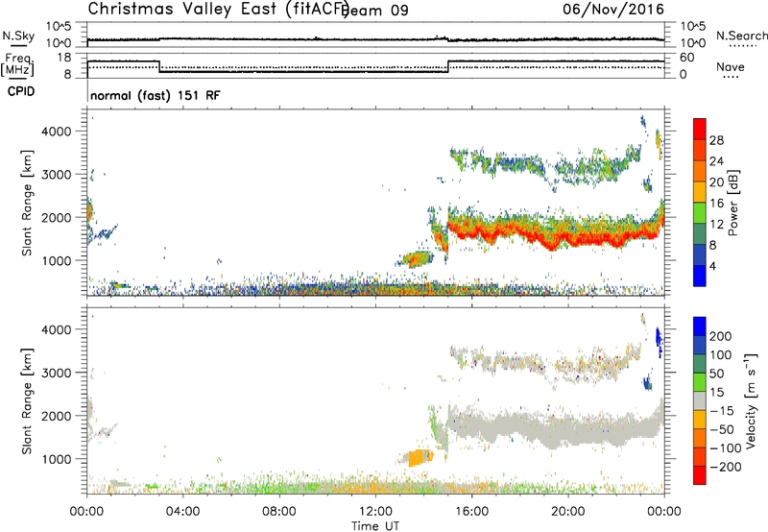Screen dimensions: 768x532
Task: Click the date 06/Nov/2016
Action: (613, 10)
